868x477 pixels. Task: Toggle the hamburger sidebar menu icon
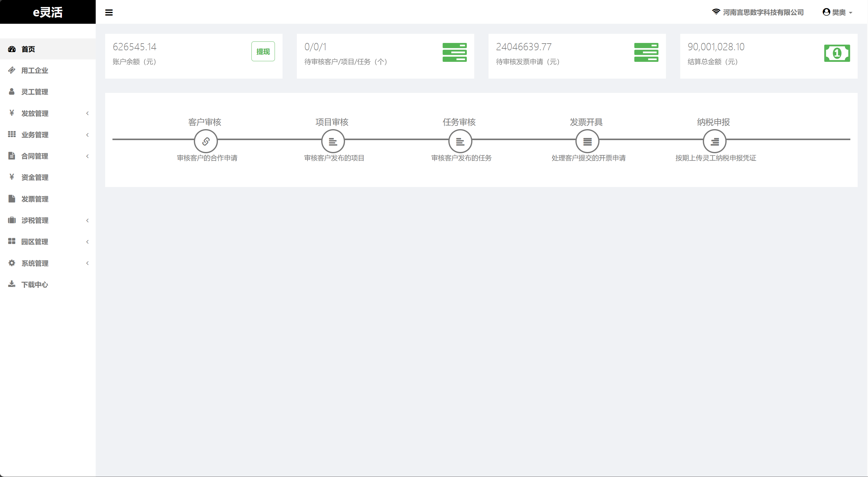pyautogui.click(x=109, y=12)
